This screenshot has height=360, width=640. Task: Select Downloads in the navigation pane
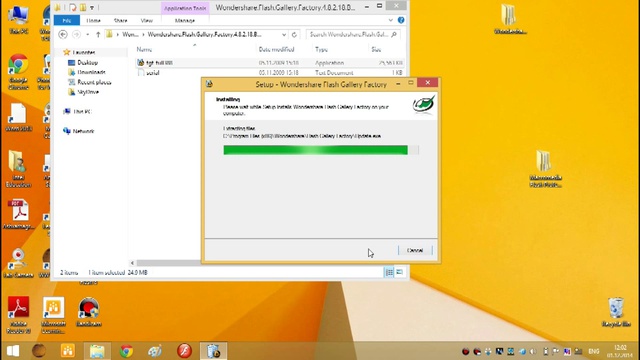click(x=91, y=72)
